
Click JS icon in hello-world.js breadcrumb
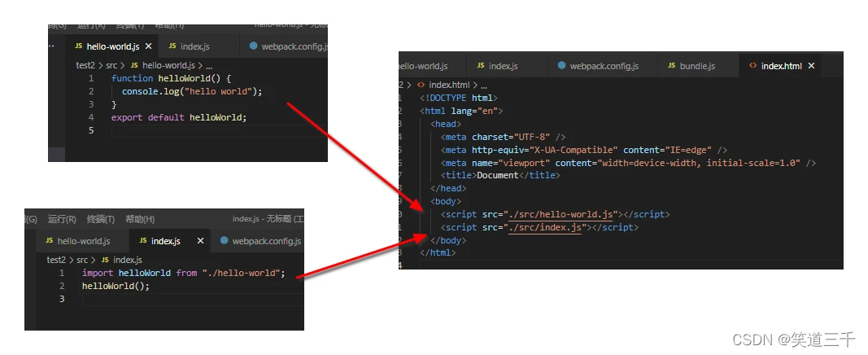(x=134, y=65)
